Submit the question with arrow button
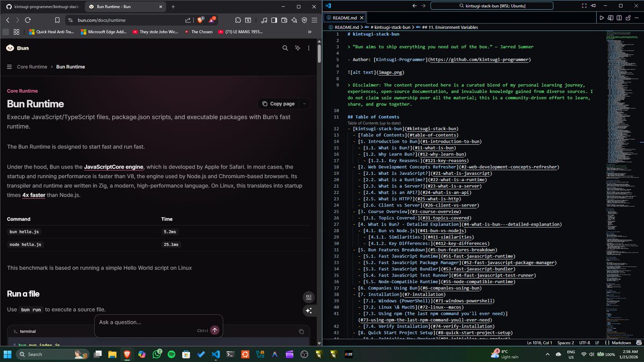 click(x=215, y=330)
